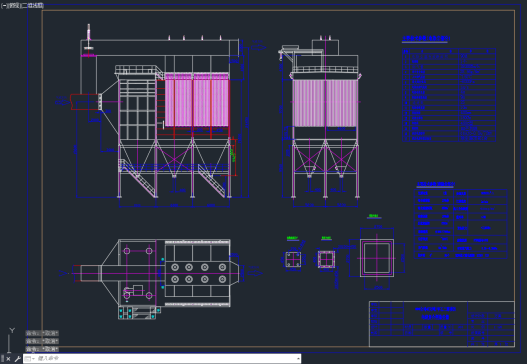Select the UCS Y-axis icon
The image size is (527, 364).
(x=11, y=339)
